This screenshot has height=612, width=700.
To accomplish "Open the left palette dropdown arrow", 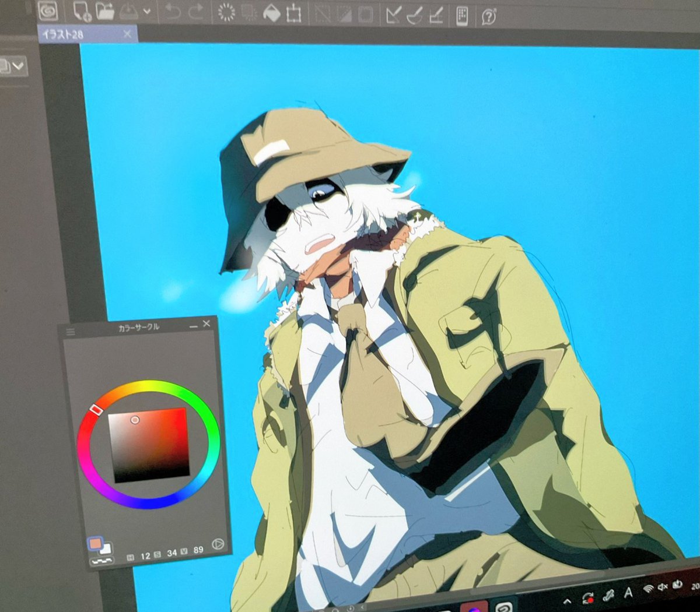I will 19,66.
